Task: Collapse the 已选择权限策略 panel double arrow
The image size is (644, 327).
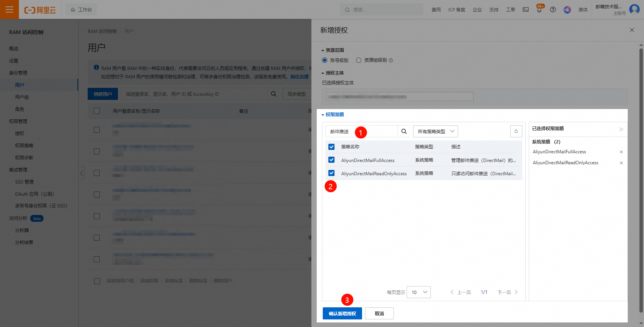Action: (621, 129)
